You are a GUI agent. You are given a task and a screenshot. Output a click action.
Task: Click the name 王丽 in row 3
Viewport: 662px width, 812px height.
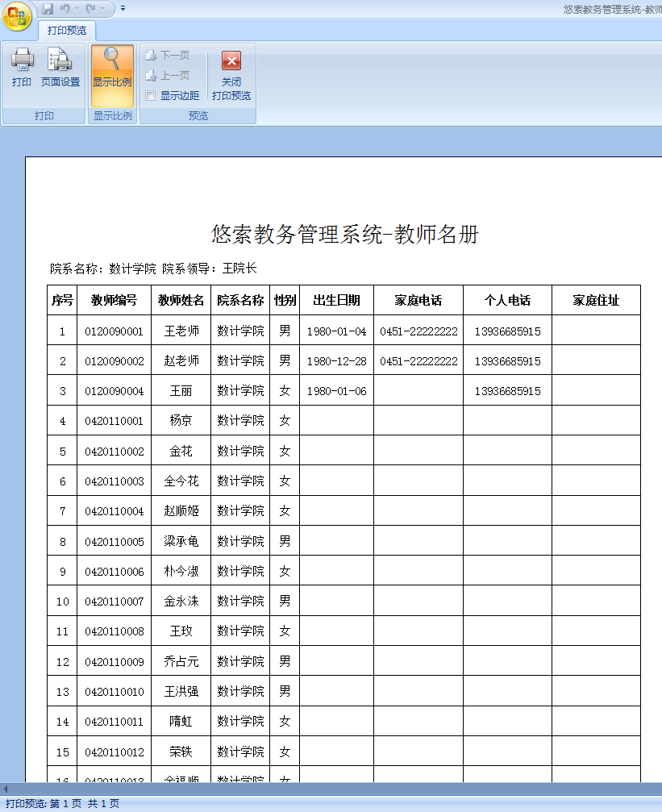tap(181, 391)
